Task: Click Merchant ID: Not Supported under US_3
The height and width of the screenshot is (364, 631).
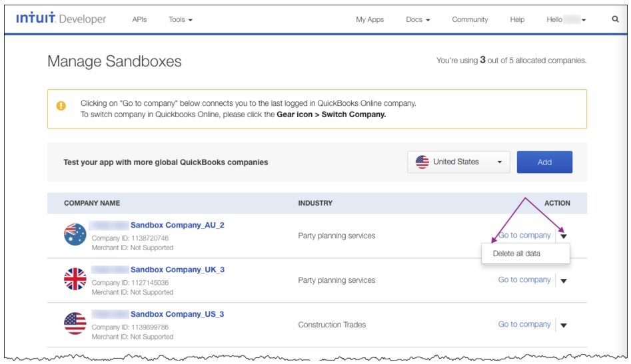Action: (133, 337)
